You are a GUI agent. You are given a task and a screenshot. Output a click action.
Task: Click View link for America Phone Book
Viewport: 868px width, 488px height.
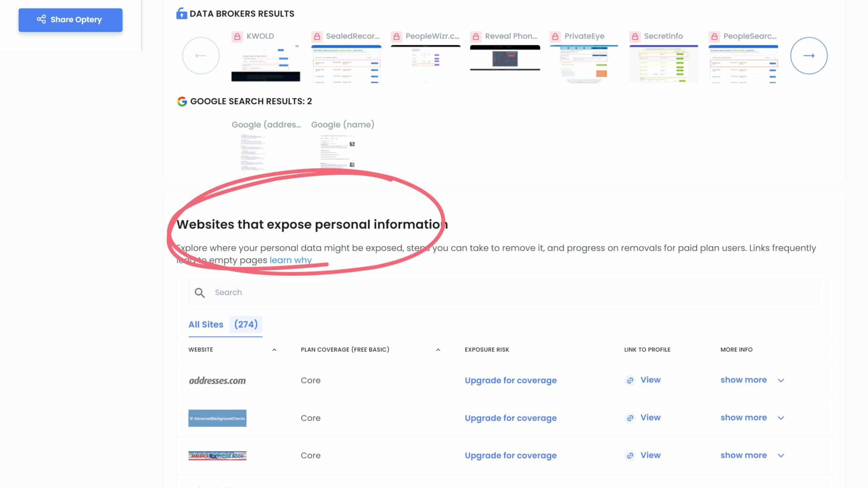(x=650, y=455)
